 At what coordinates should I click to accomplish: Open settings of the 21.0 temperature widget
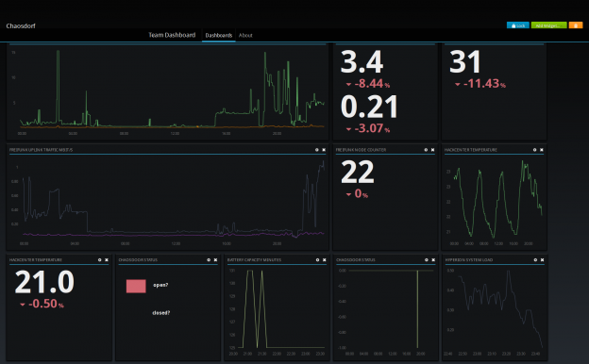click(x=99, y=259)
